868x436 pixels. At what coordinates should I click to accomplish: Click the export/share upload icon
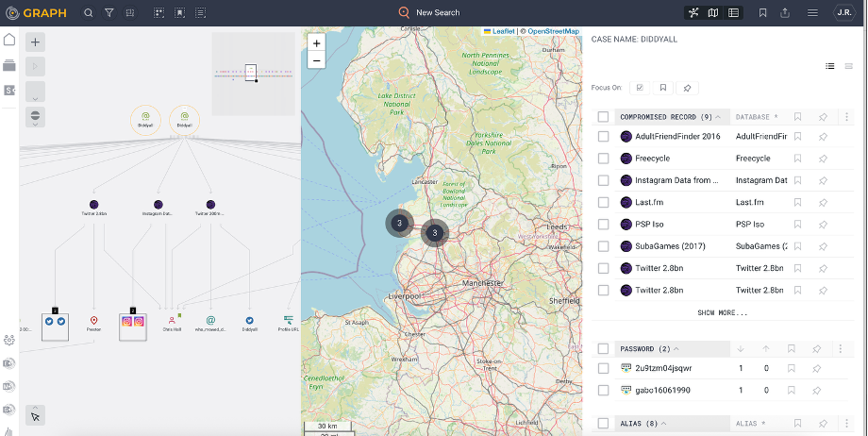coord(784,13)
